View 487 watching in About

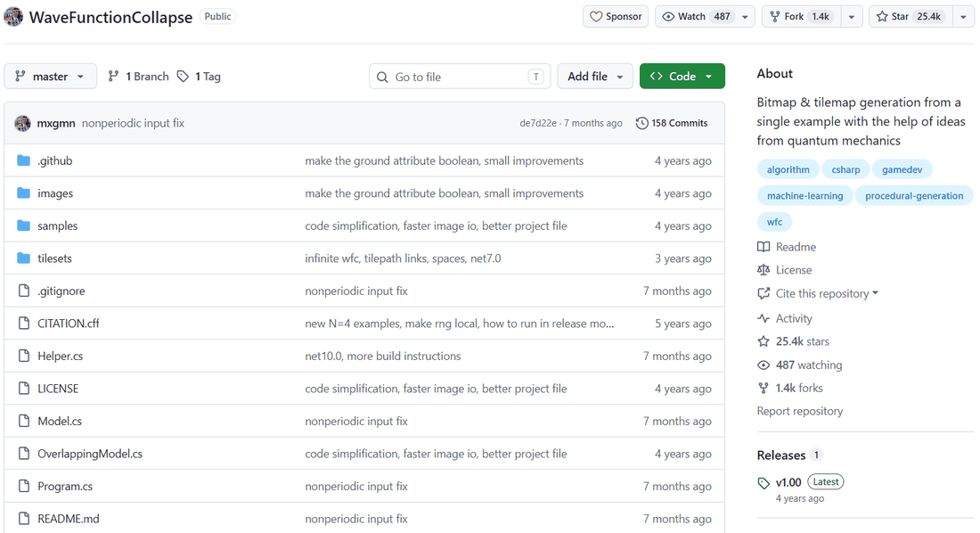(x=799, y=365)
